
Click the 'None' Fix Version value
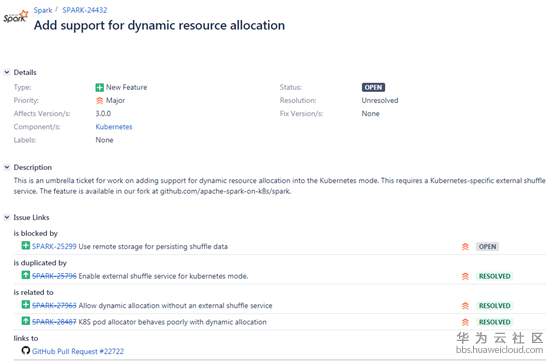point(371,114)
